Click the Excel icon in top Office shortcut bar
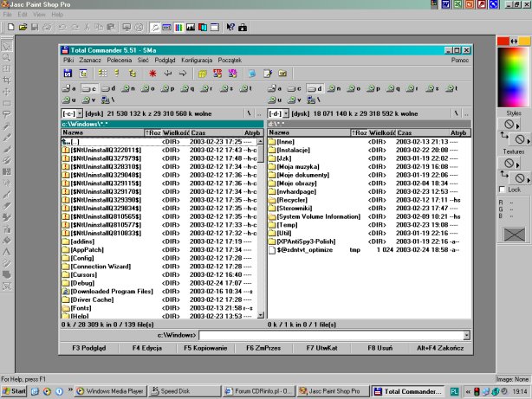 457,4
